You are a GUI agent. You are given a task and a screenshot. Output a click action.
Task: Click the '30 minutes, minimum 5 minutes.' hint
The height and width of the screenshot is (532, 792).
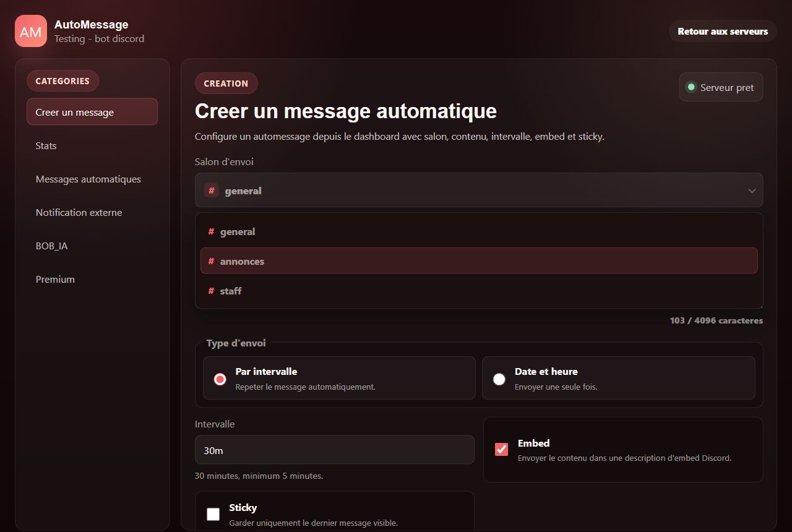point(259,476)
